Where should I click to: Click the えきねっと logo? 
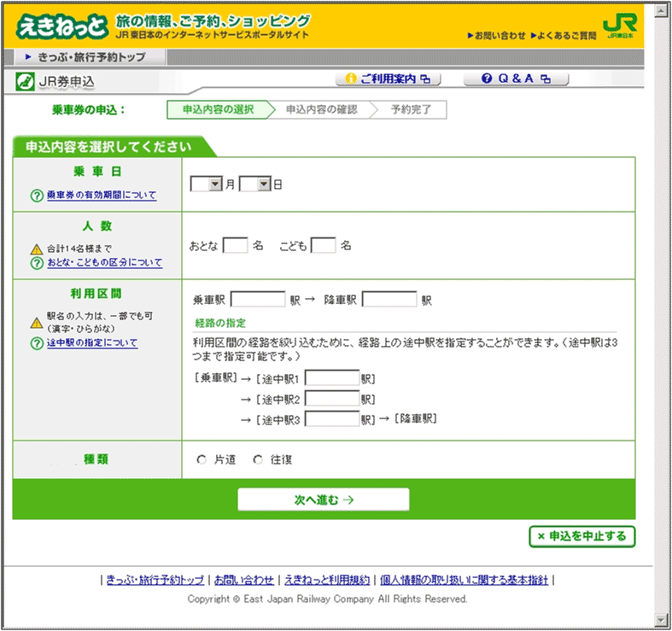61,26
